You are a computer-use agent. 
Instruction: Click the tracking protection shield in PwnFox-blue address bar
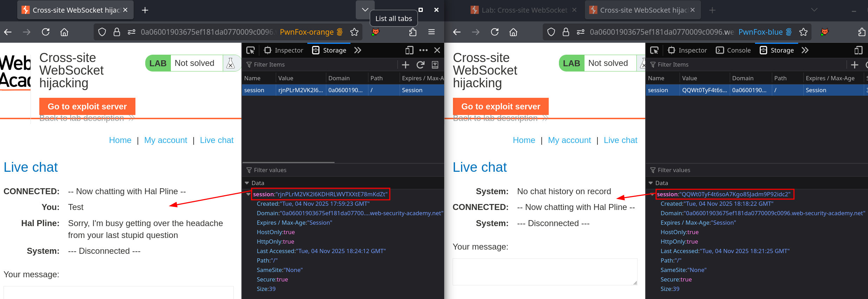[551, 32]
